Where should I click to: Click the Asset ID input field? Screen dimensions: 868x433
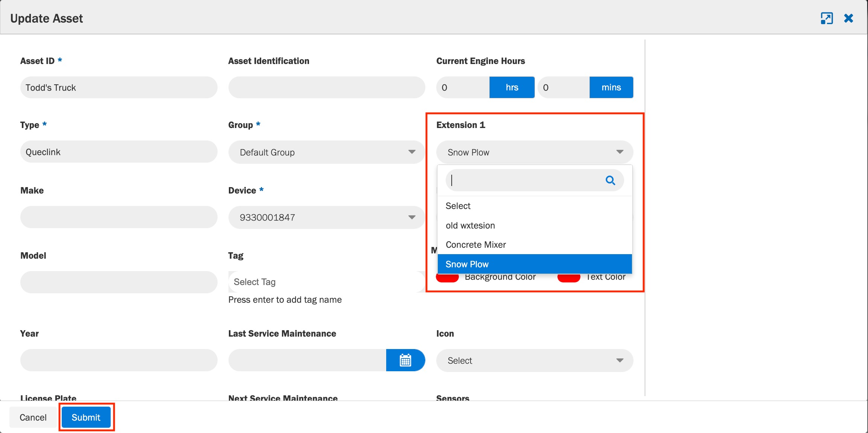[119, 87]
